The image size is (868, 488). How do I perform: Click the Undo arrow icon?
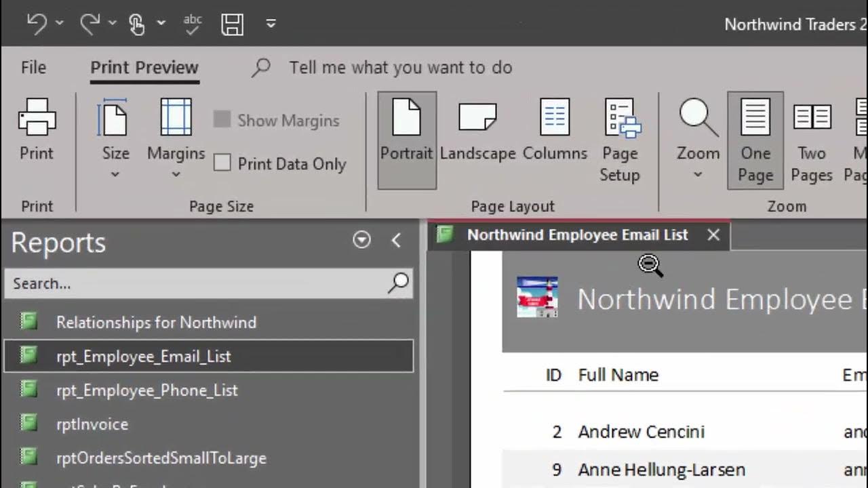37,24
